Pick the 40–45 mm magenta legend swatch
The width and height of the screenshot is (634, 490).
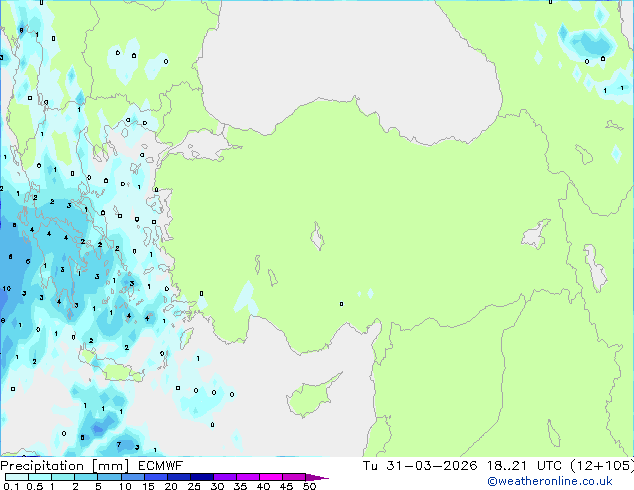[271, 477]
